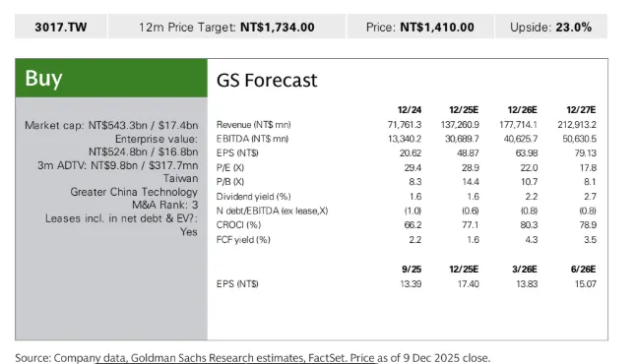Select the 12/24 column header
Screen dimensions: 636x364
[410, 110]
